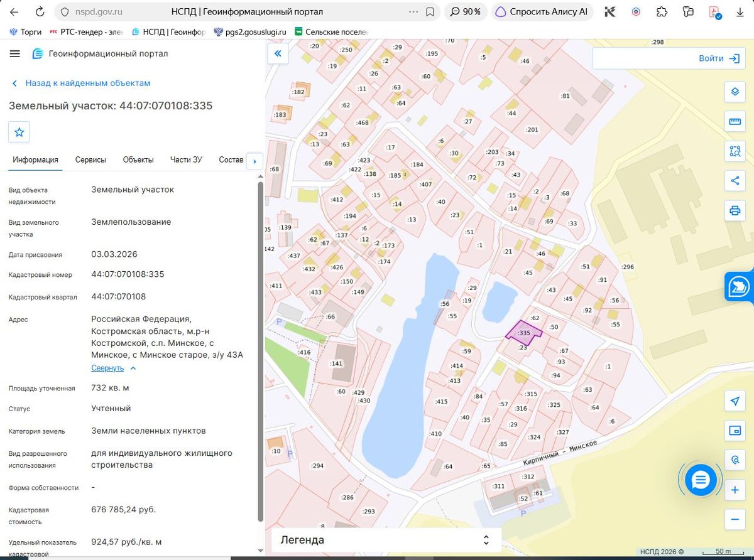Open the hamburger menu of the portal

(15, 53)
